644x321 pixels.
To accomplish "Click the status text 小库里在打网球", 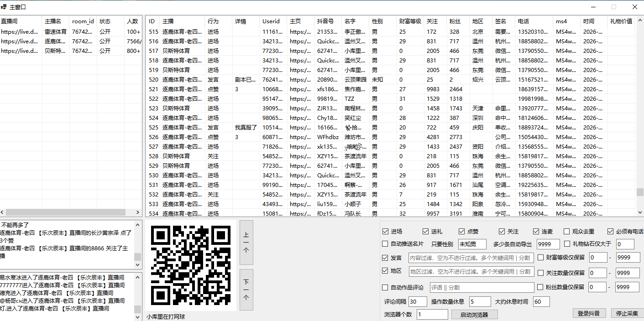I will (x=166, y=316).
